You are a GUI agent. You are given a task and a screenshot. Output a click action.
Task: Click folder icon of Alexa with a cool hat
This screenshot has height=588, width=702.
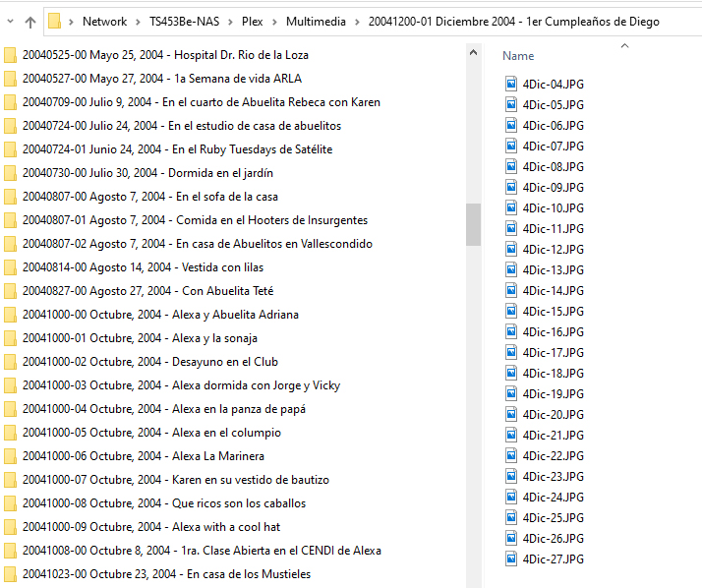tap(10, 527)
